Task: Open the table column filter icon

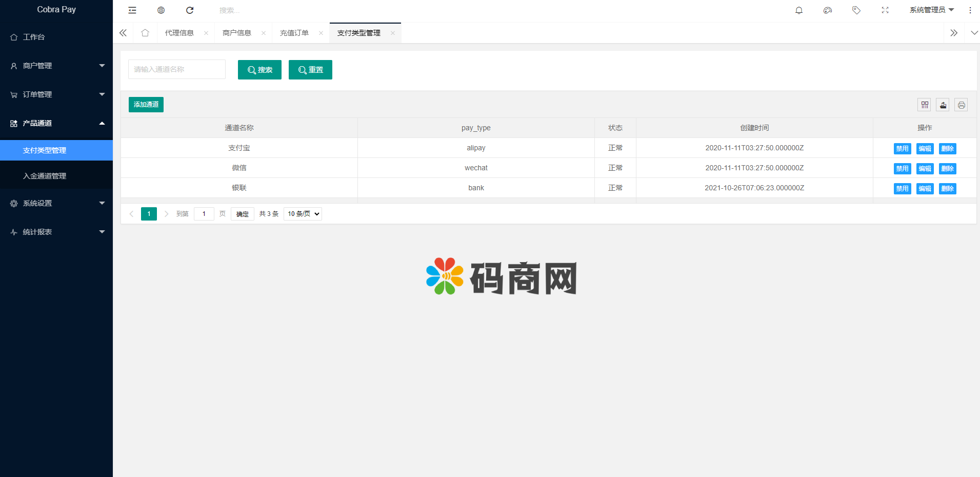Action: coord(925,105)
